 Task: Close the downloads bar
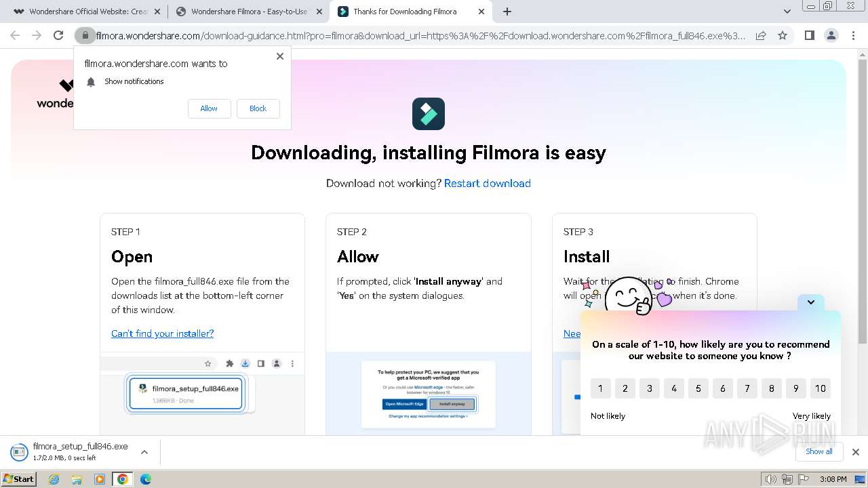coord(855,451)
